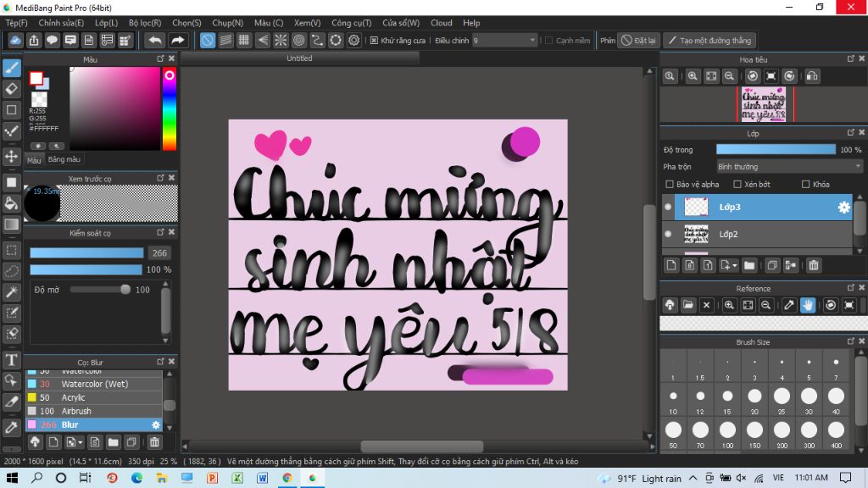Select the Text tool

pyautogui.click(x=12, y=360)
